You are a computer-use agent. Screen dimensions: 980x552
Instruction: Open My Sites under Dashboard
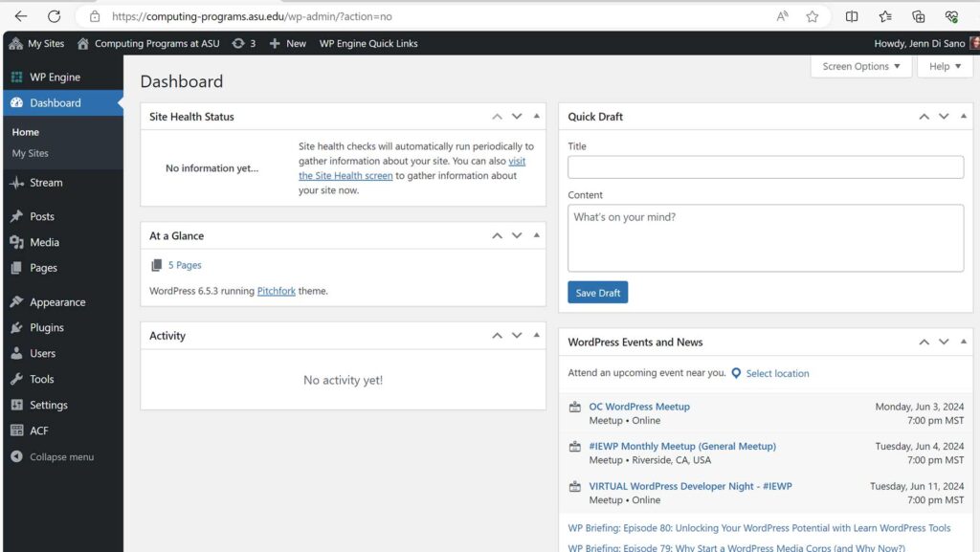click(x=30, y=153)
